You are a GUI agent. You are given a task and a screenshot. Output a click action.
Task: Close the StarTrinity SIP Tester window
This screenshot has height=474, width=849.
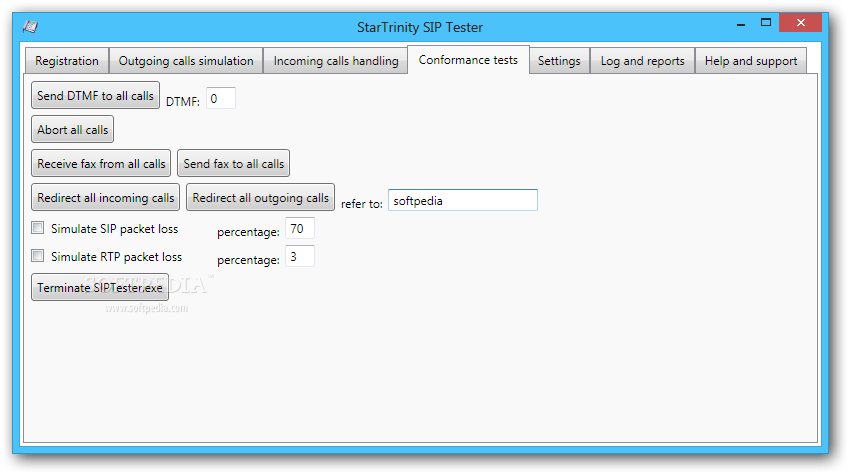coord(801,23)
